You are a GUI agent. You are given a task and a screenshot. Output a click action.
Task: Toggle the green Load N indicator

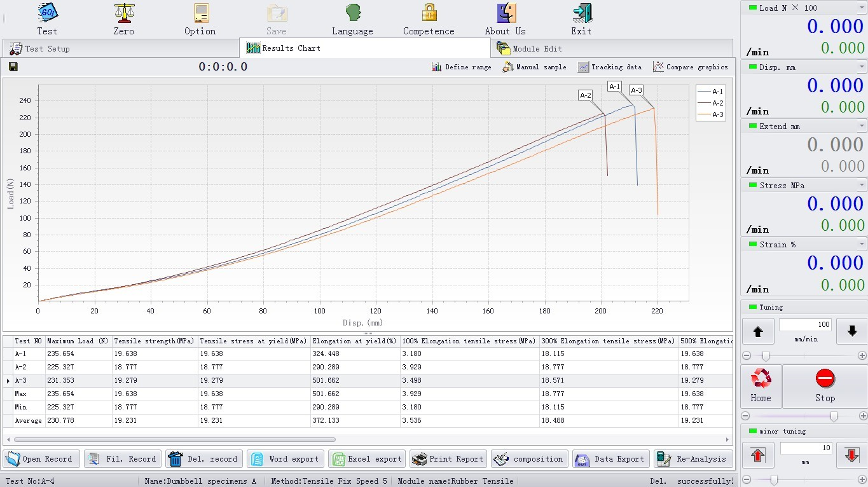coord(753,8)
